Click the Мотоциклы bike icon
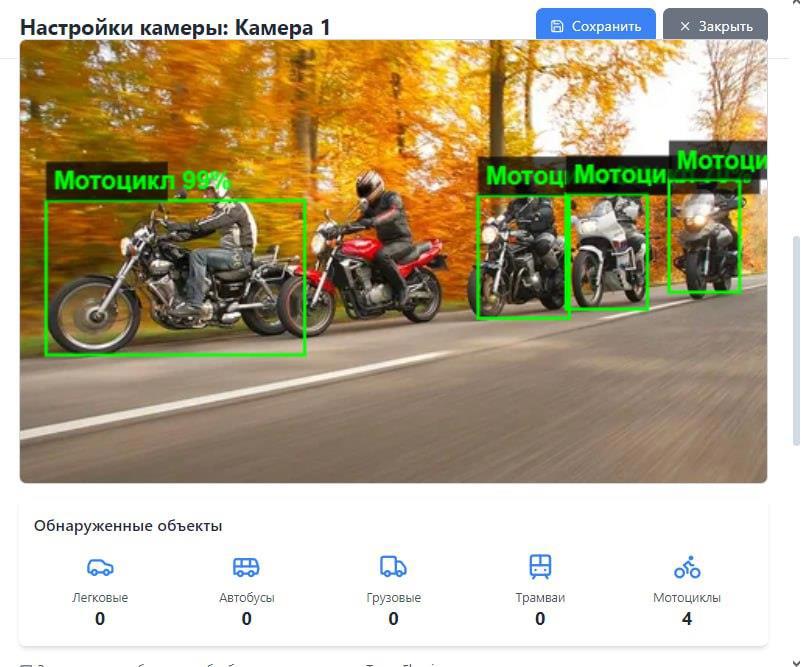801x667 pixels. point(687,567)
